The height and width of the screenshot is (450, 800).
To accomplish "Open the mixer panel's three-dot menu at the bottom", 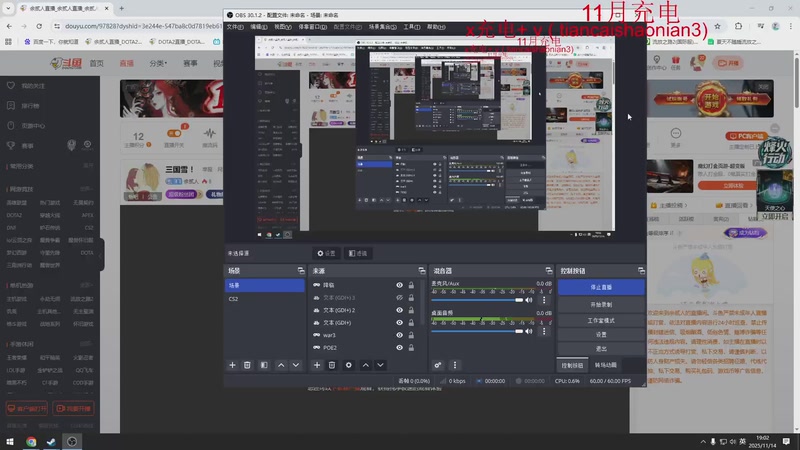I will 455,365.
